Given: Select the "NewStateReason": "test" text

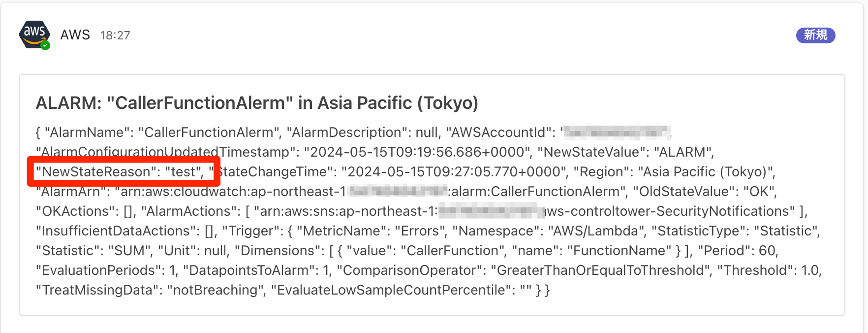Looking at the screenshot, I should pos(120,171).
